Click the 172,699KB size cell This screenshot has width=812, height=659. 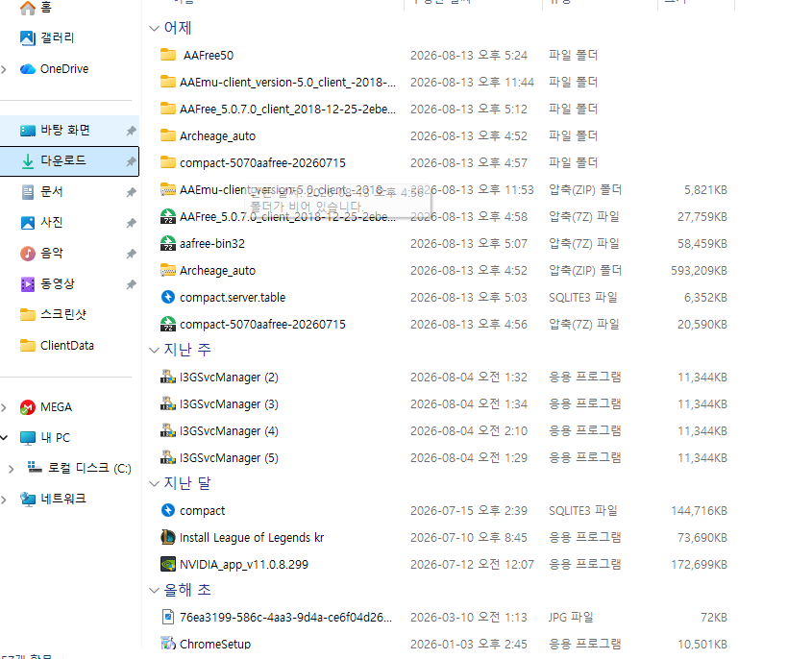coord(699,564)
